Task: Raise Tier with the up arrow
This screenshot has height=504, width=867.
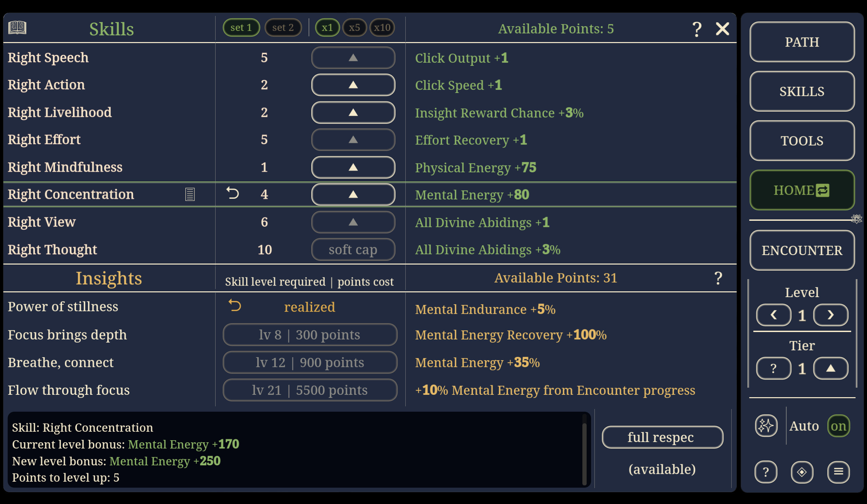Action: pos(831,368)
